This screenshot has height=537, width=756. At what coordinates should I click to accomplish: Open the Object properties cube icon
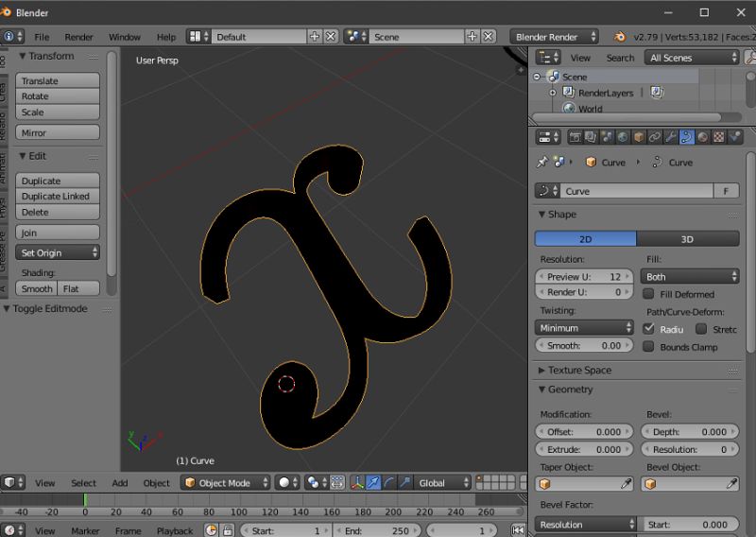[639, 137]
